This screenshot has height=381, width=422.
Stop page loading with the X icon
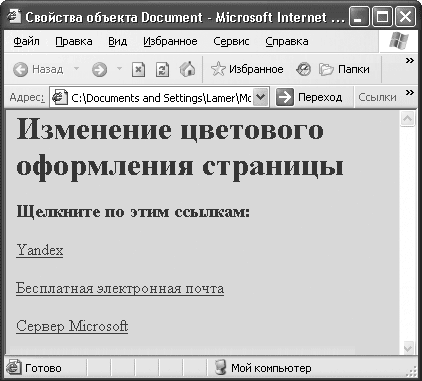tap(138, 70)
